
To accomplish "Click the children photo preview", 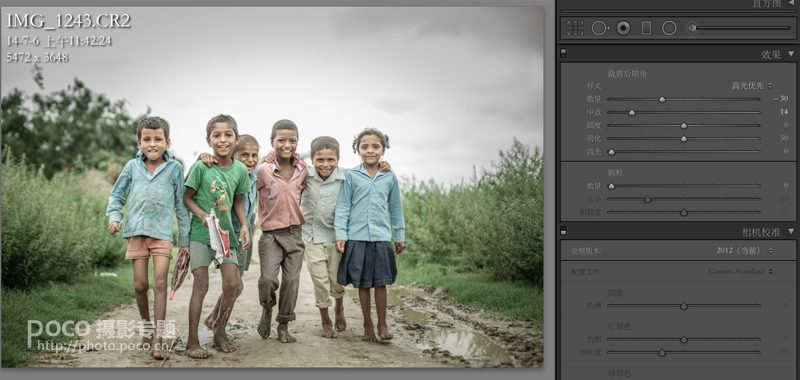I will click(272, 187).
